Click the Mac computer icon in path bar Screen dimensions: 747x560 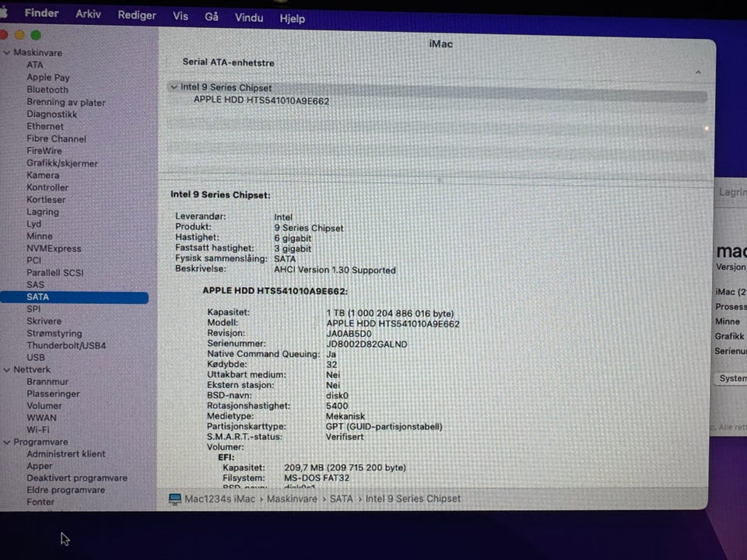pos(175,499)
